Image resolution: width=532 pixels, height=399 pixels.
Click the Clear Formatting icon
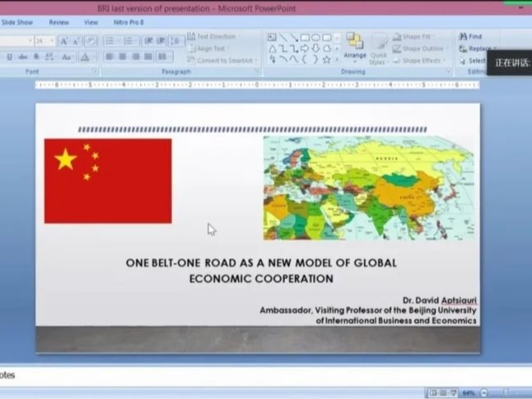click(91, 41)
